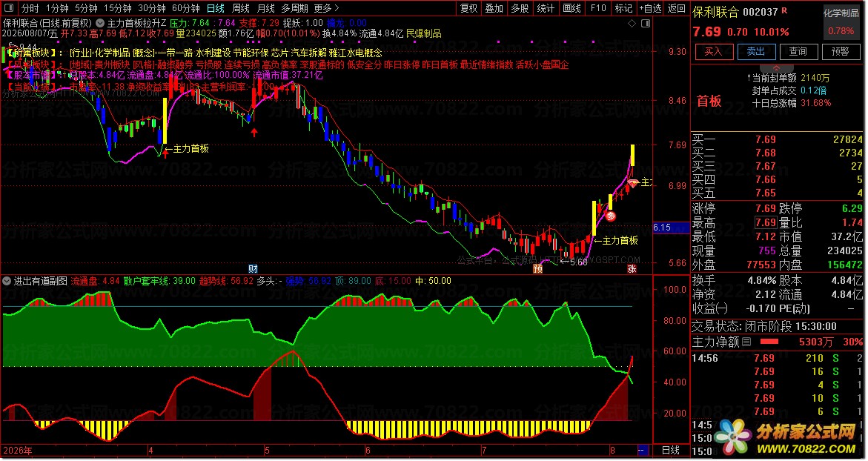Screen dimensions: 868x461
Task: Select the 日线 daily period tab
Action: tap(216, 8)
